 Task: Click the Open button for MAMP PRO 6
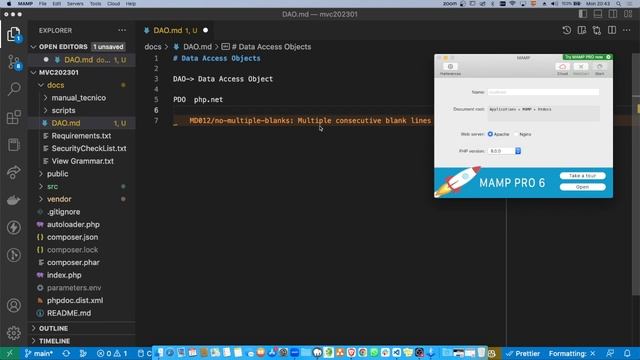pos(582,187)
